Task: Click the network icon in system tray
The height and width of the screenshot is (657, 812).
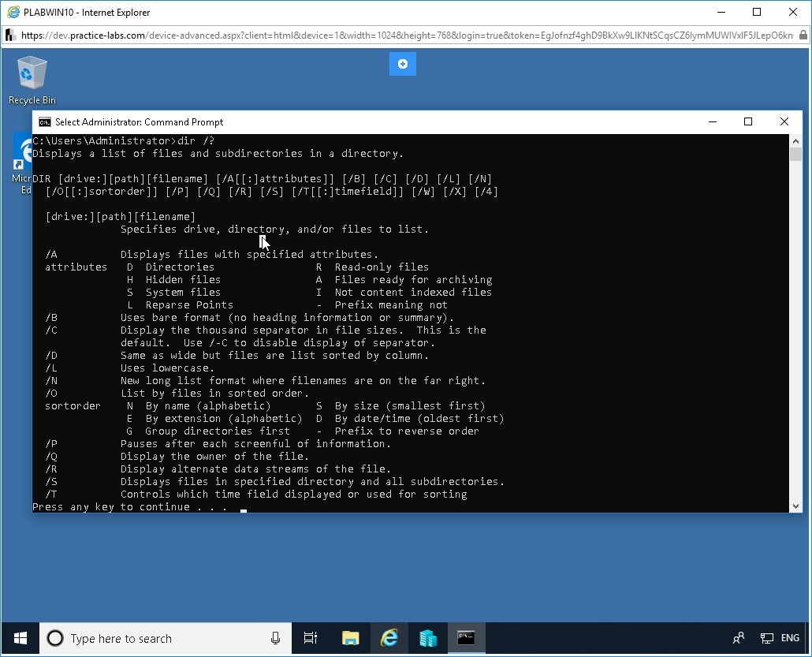Action: pyautogui.click(x=766, y=638)
